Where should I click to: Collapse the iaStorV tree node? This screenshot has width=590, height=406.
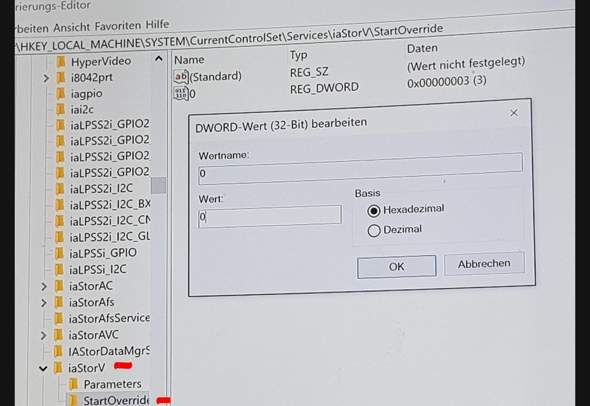[x=43, y=368]
